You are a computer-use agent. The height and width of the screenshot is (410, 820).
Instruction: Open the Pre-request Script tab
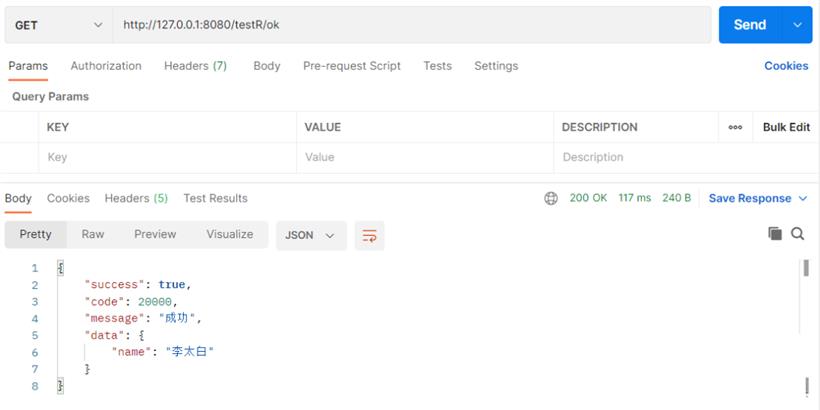pyautogui.click(x=352, y=66)
